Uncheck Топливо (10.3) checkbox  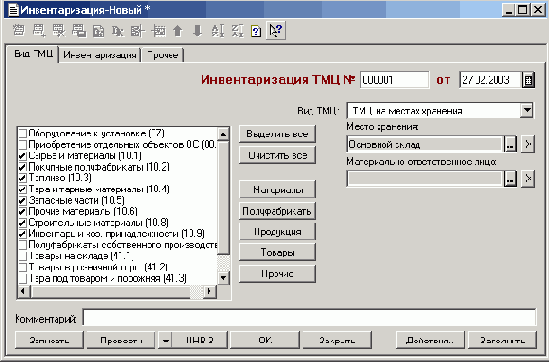click(23, 178)
